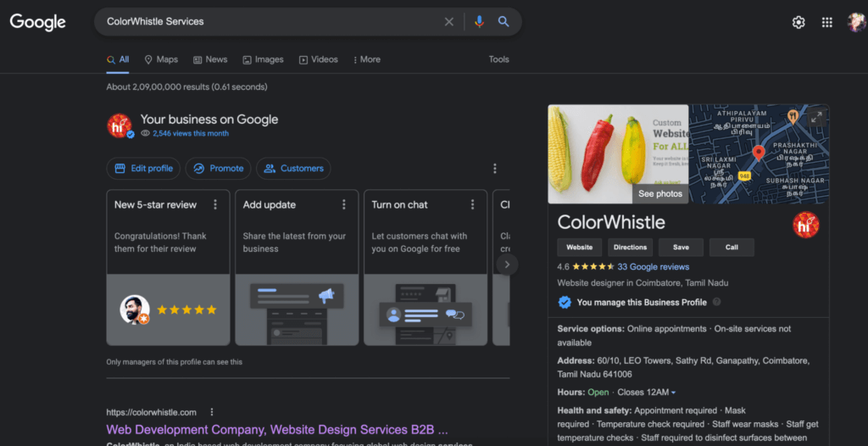The height and width of the screenshot is (446, 868).
Task: Click the https://colorwhistle.com URL text
Action: (x=151, y=412)
